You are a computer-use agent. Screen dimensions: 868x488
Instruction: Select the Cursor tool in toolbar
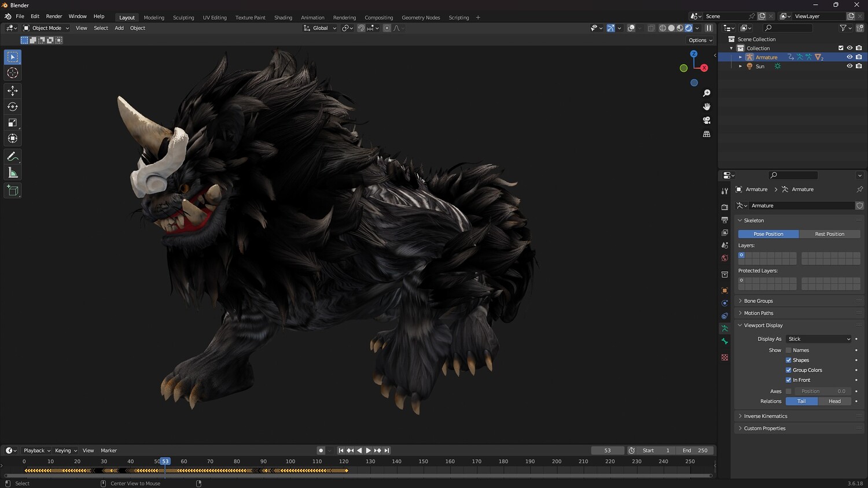(13, 73)
